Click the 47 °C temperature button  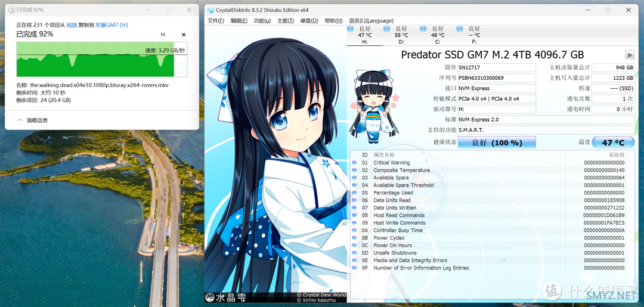613,142
